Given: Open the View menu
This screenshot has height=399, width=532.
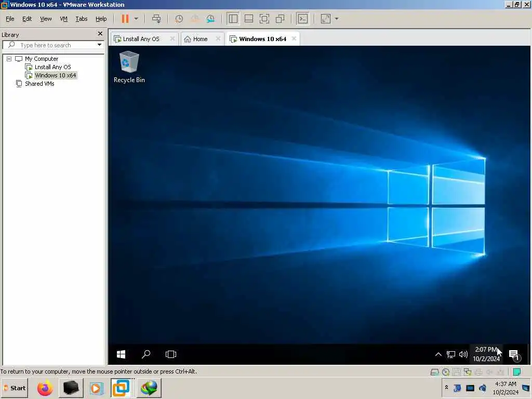Looking at the screenshot, I should [46, 19].
